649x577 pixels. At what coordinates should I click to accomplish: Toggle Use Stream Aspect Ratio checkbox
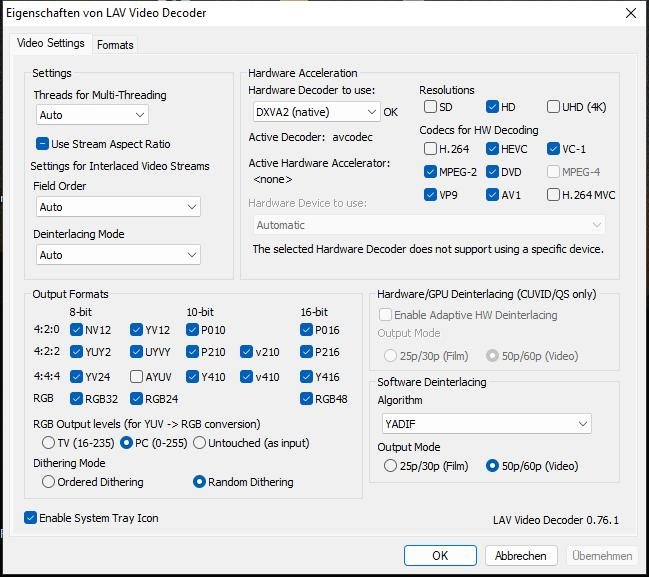43,144
